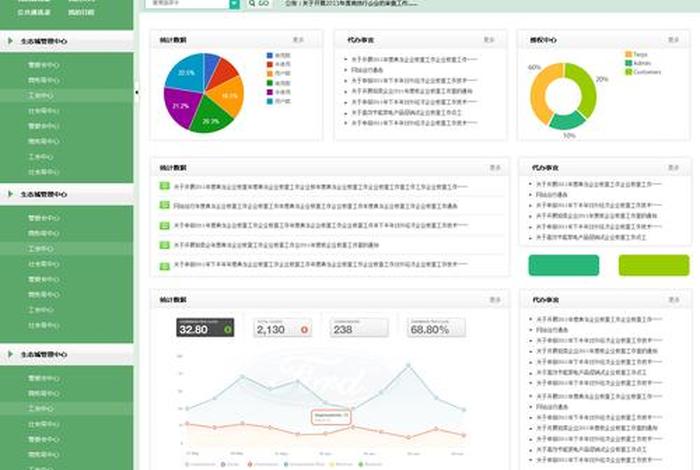Open the announcement ticker text in top bar
This screenshot has height=470, width=700.
point(352,4)
